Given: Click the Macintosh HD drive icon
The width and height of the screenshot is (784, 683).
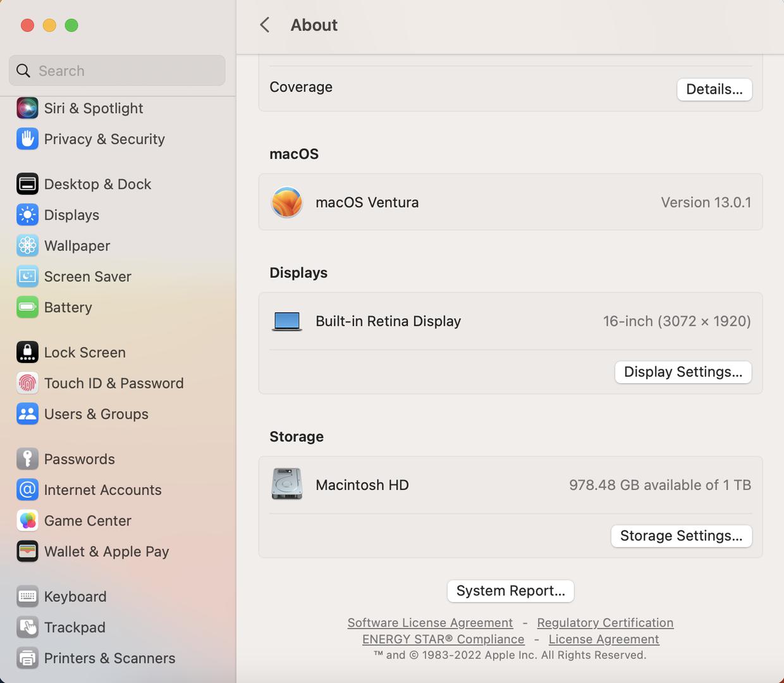Looking at the screenshot, I should pos(286,484).
